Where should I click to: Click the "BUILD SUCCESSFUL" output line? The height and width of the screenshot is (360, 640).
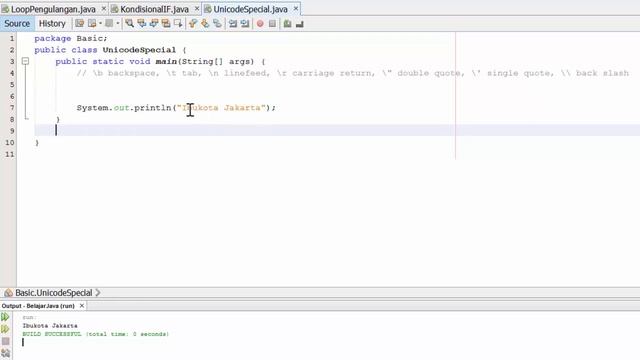click(96, 334)
